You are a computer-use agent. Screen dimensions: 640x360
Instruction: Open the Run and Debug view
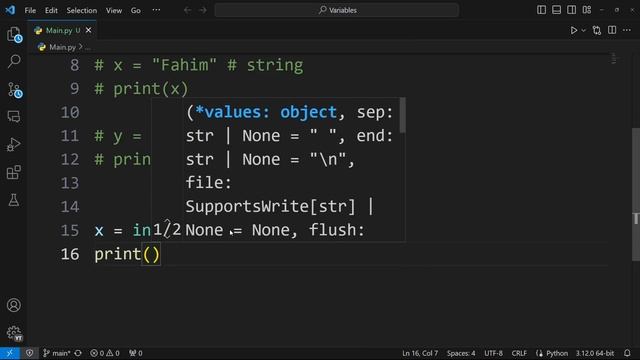(14, 144)
